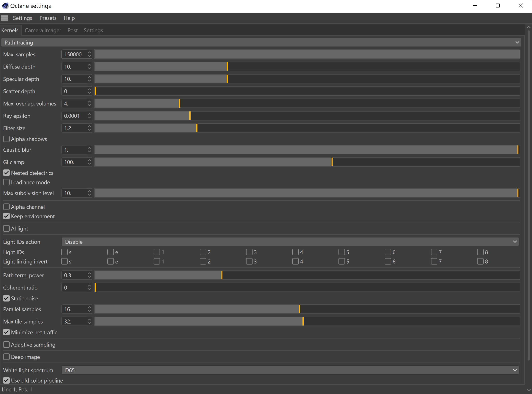Click GI clamp spinner arrows
Image resolution: width=532 pixels, height=394 pixels.
pos(89,162)
